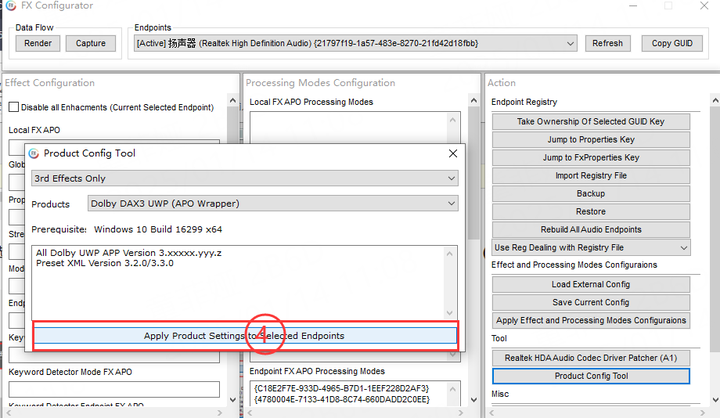
Task: Close the Product Config Tool dialog
Action: (x=453, y=153)
